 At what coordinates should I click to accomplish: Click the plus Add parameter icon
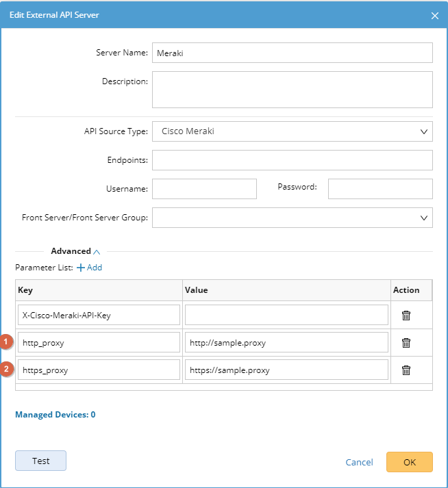click(81, 268)
